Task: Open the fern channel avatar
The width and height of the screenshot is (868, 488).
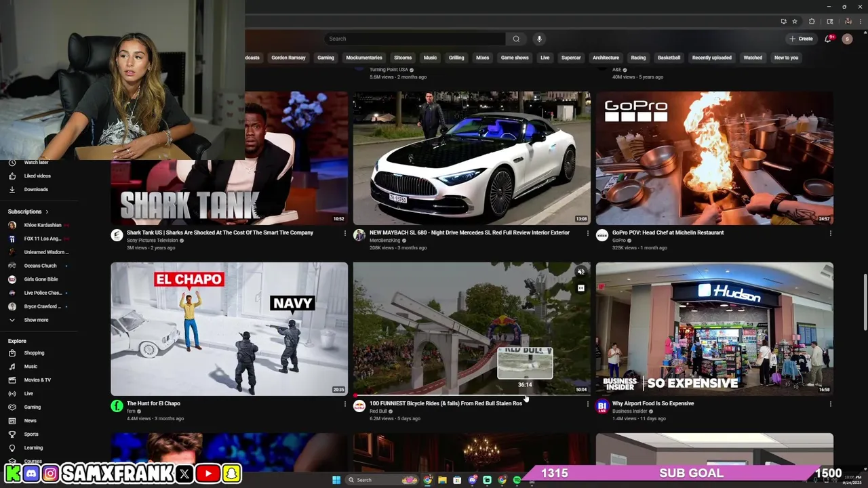Action: (x=117, y=406)
